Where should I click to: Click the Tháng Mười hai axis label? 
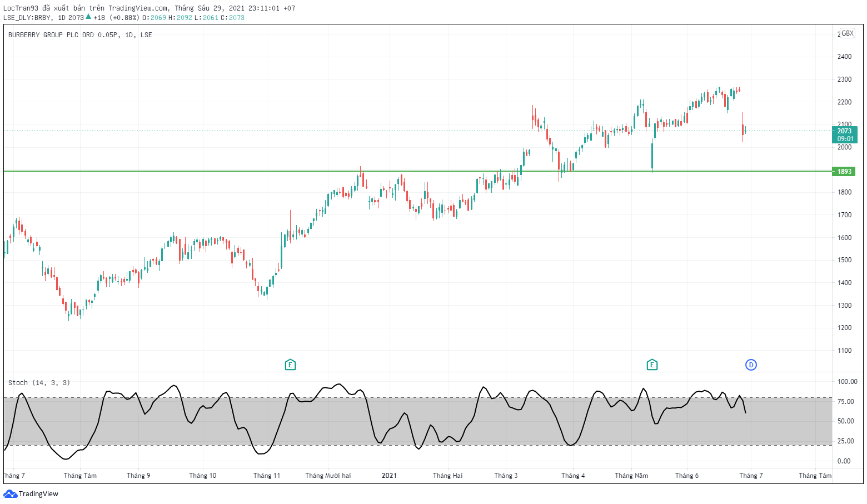click(x=328, y=476)
